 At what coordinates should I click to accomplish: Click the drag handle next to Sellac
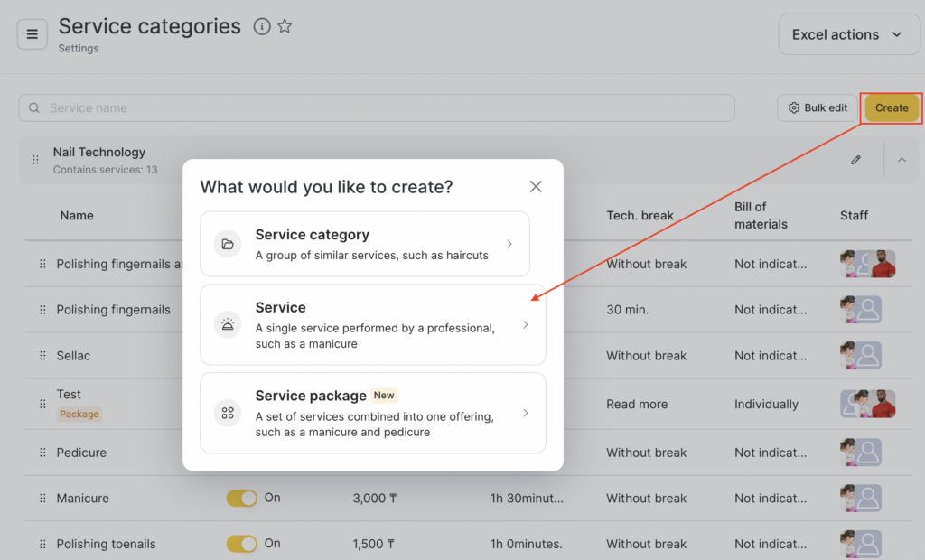(42, 356)
